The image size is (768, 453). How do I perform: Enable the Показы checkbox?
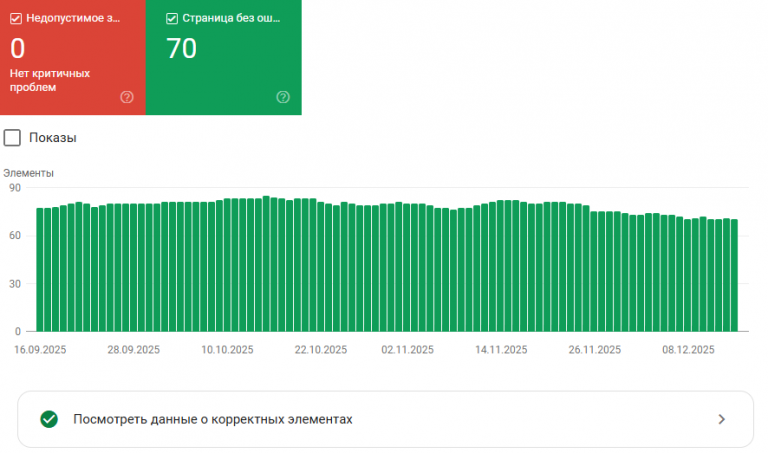(x=12, y=138)
